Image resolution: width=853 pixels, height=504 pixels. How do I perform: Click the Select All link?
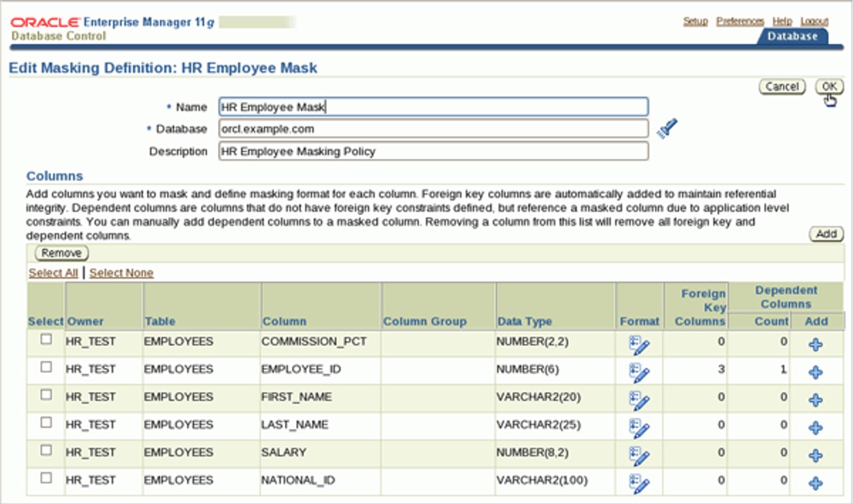(53, 273)
